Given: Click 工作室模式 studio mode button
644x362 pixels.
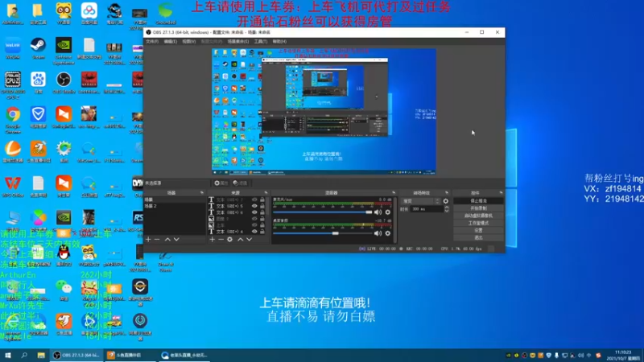Looking at the screenshot, I should 478,223.
